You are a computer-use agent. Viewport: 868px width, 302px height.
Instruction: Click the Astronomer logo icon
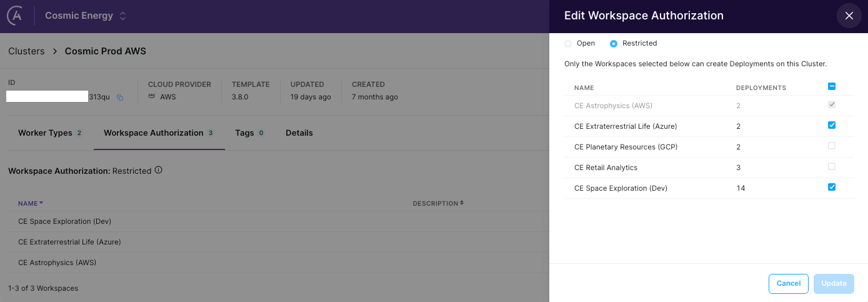[x=15, y=16]
